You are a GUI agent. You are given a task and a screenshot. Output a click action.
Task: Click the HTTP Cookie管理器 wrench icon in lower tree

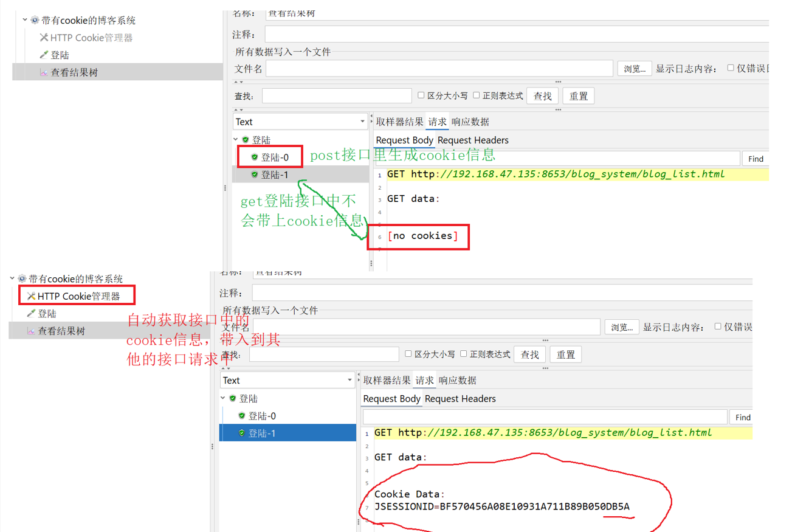pos(31,296)
